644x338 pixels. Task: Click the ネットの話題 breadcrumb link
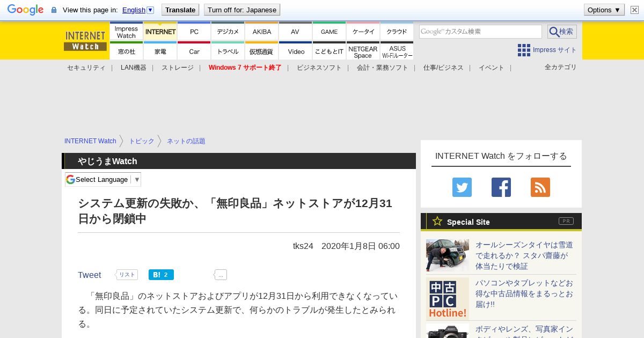[x=186, y=141]
